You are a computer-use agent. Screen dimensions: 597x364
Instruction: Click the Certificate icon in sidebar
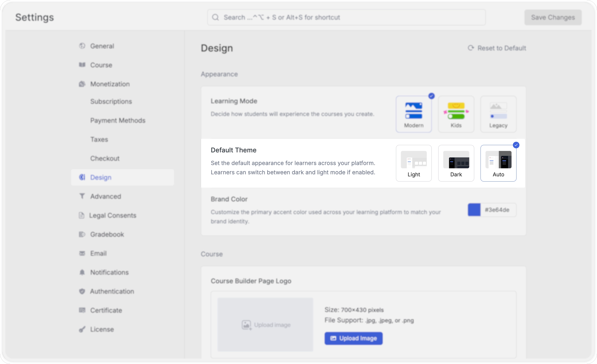(82, 310)
